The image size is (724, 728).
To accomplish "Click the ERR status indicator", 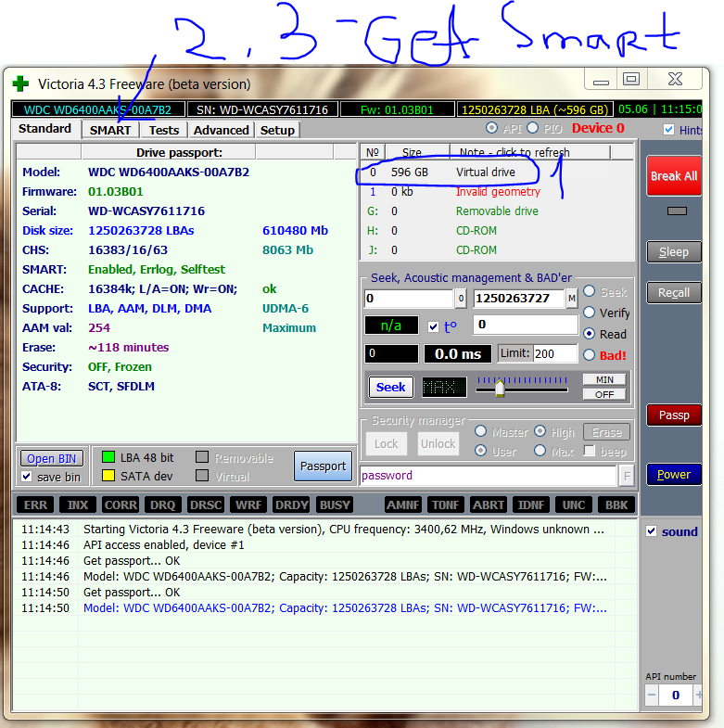I will pyautogui.click(x=35, y=504).
